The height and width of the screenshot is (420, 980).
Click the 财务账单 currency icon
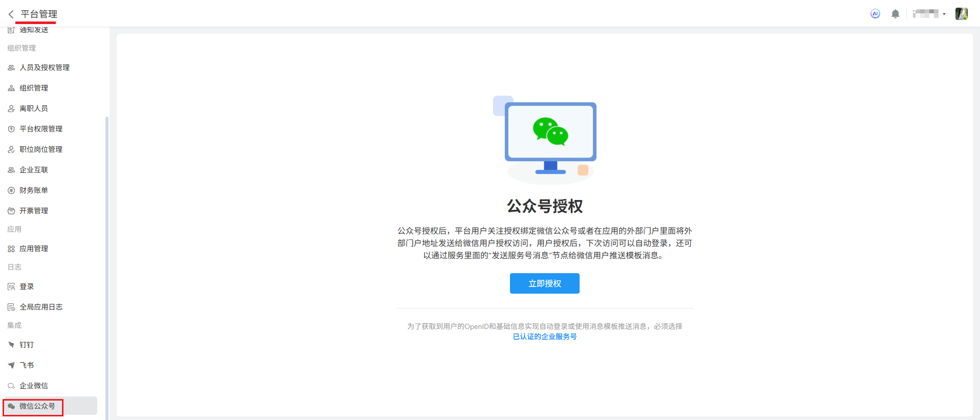point(11,190)
